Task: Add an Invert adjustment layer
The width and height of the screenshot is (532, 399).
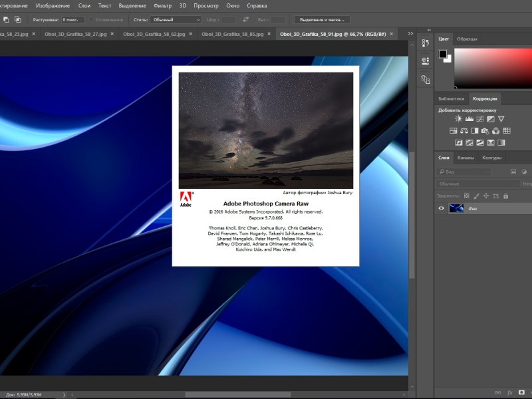Action: [x=458, y=142]
